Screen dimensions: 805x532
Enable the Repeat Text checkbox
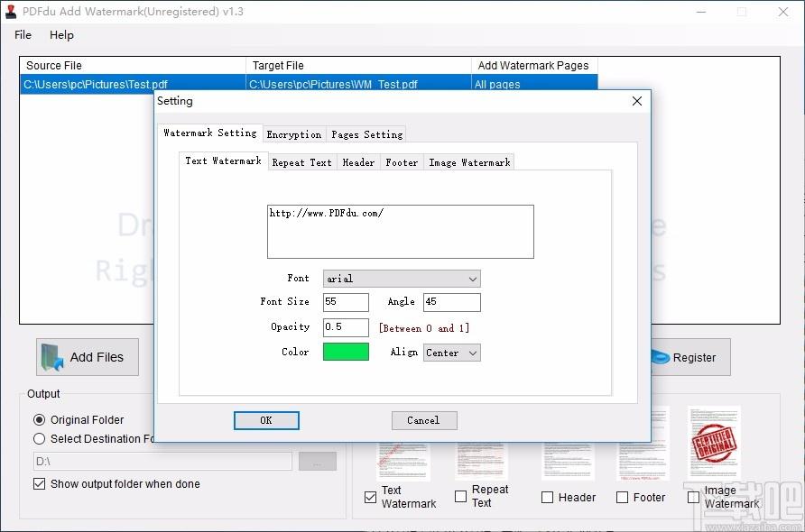pos(460,496)
